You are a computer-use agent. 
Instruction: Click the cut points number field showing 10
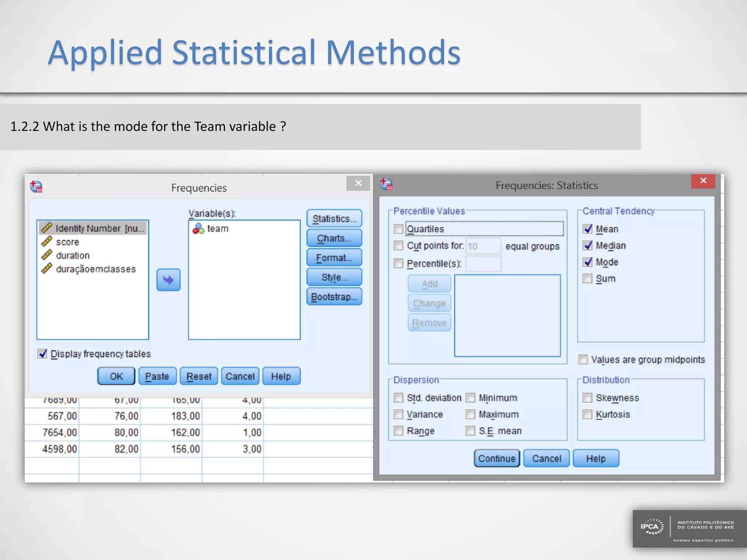pyautogui.click(x=483, y=246)
